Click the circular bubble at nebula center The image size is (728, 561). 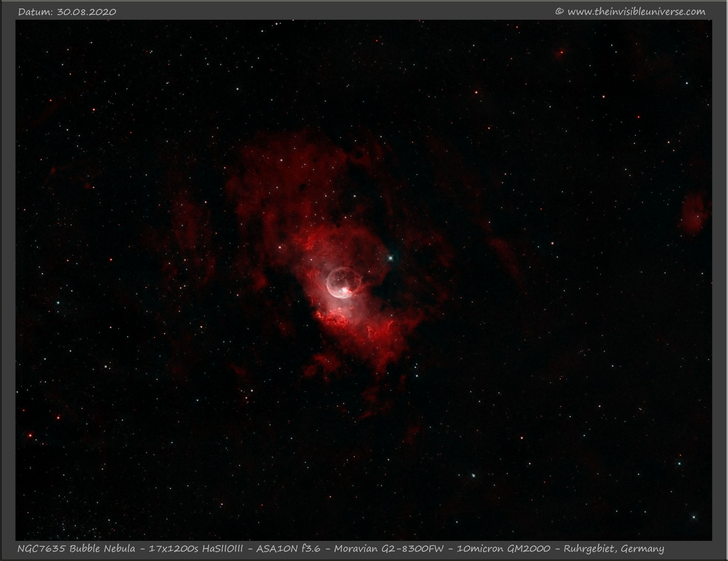(340, 283)
